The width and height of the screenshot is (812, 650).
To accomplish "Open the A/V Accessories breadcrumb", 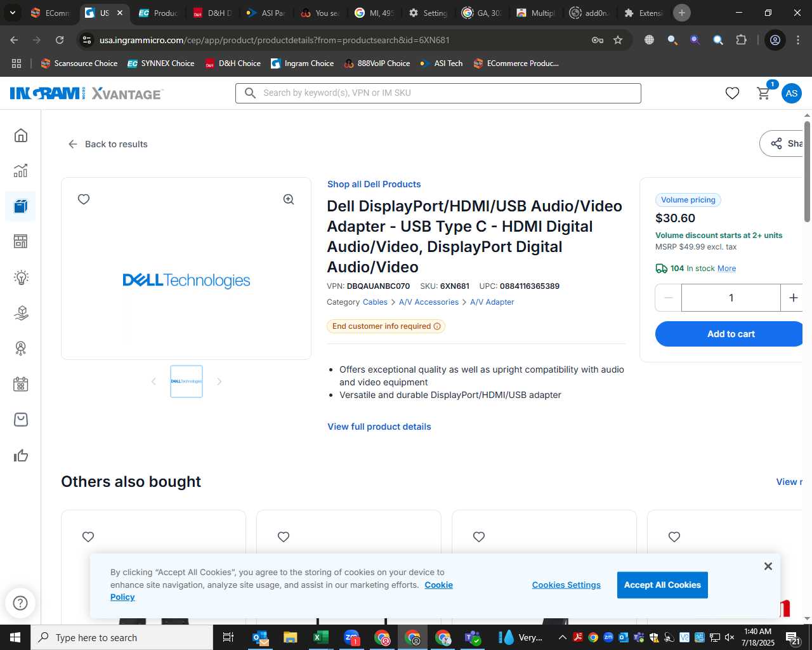I will (x=428, y=302).
